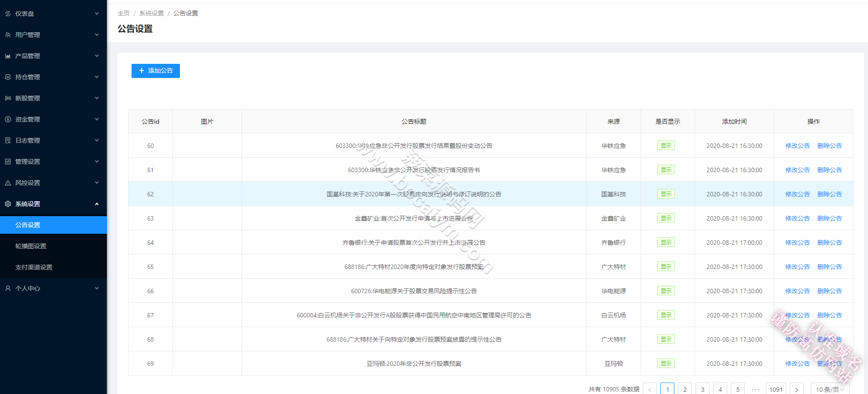Click the gear icon beside 系统设置
868x394 pixels.
coord(8,204)
